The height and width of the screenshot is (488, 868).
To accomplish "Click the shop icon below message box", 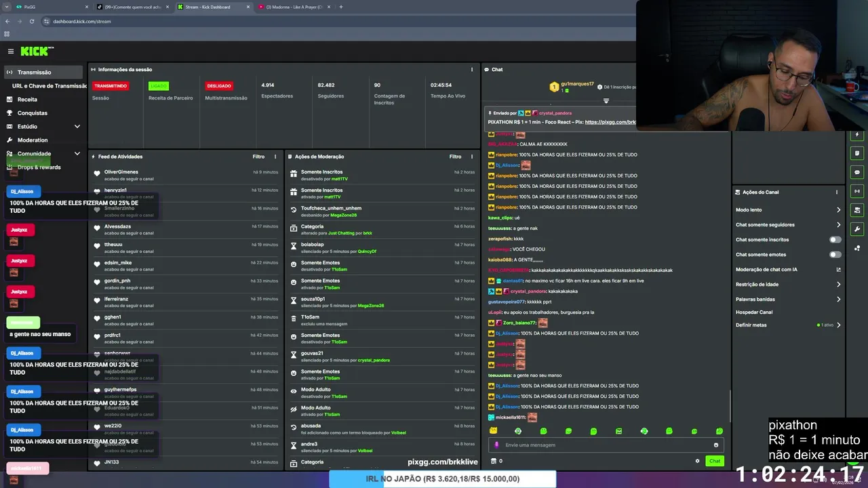I will click(x=493, y=461).
